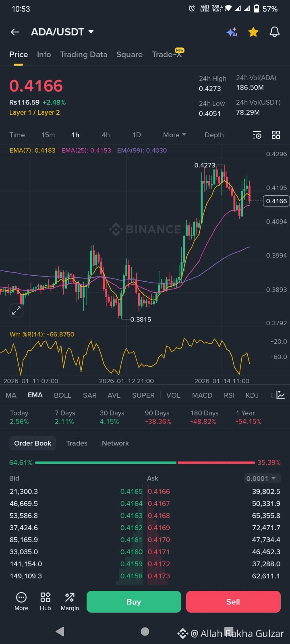Switch to the Order Book tab
The image size is (290, 644).
coord(33,443)
